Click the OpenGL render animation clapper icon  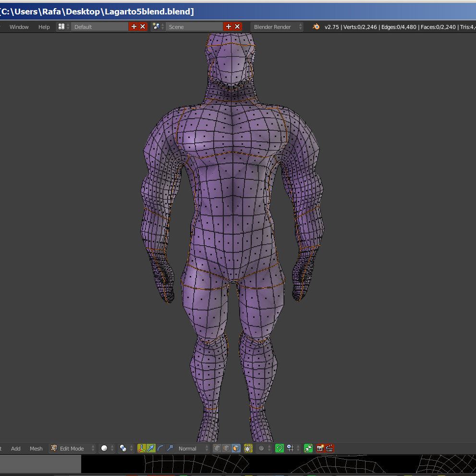click(x=330, y=448)
